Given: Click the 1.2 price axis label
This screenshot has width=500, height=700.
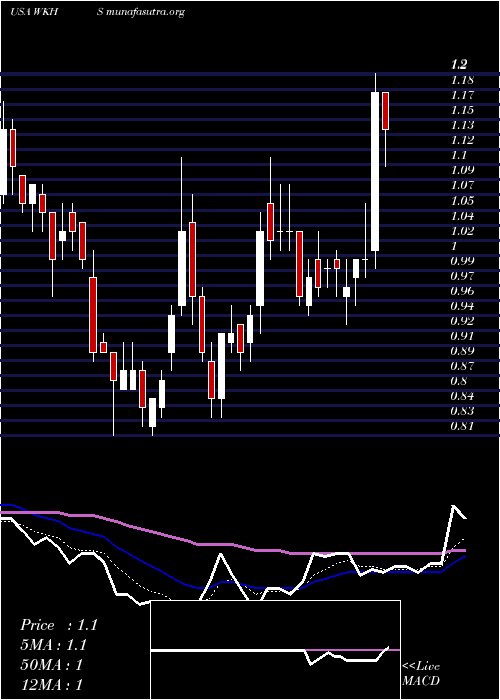Looking at the screenshot, I should click(x=459, y=65).
